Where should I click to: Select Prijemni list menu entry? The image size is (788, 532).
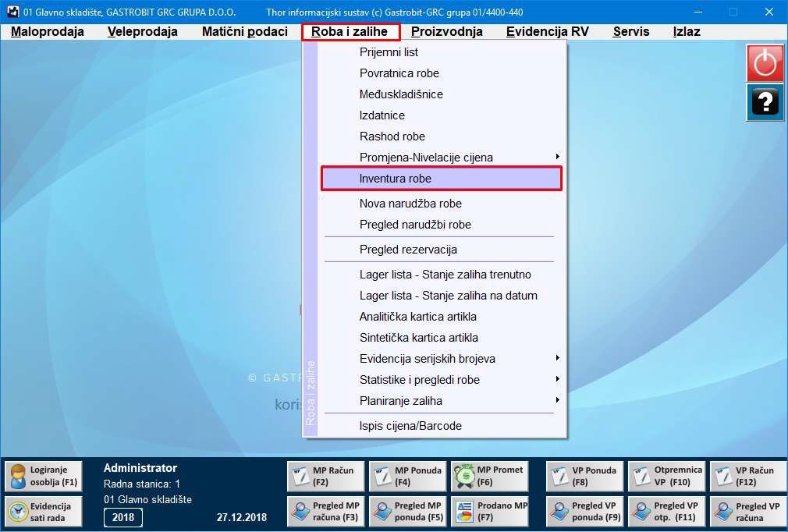438,52
